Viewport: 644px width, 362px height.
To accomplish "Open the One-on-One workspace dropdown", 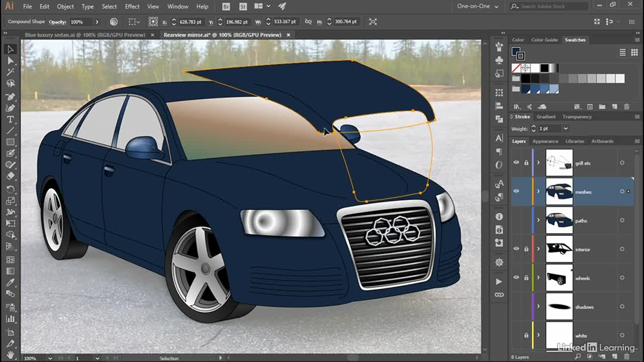I will click(477, 7).
